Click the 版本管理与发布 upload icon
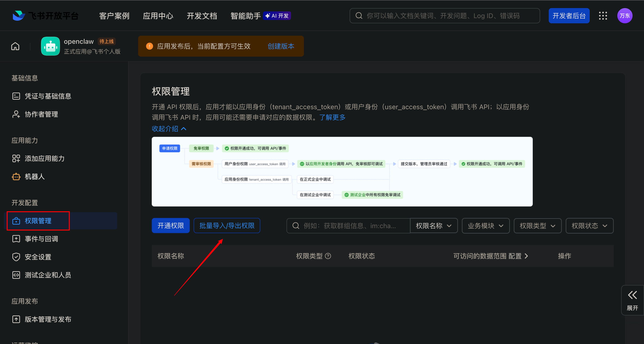The image size is (644, 344). pyautogui.click(x=16, y=319)
